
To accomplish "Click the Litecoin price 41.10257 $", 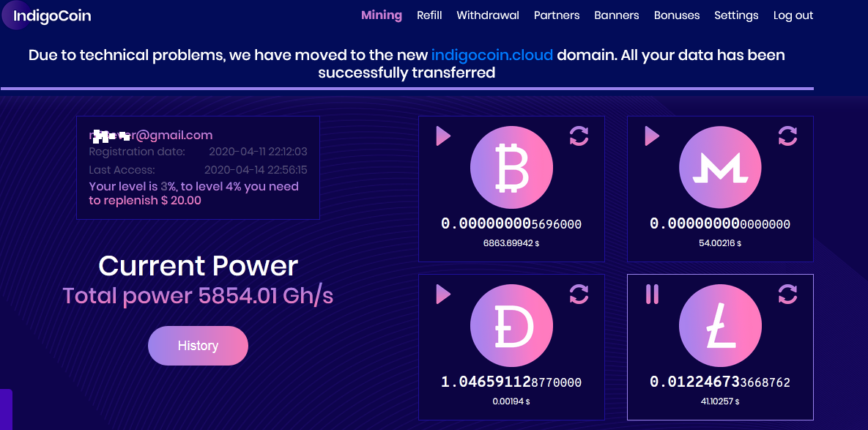I will 720,401.
